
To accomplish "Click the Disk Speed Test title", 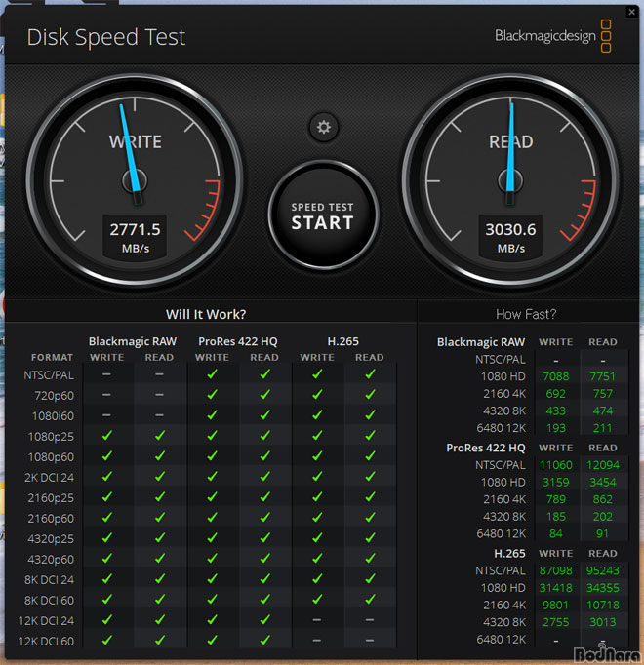I will [106, 37].
